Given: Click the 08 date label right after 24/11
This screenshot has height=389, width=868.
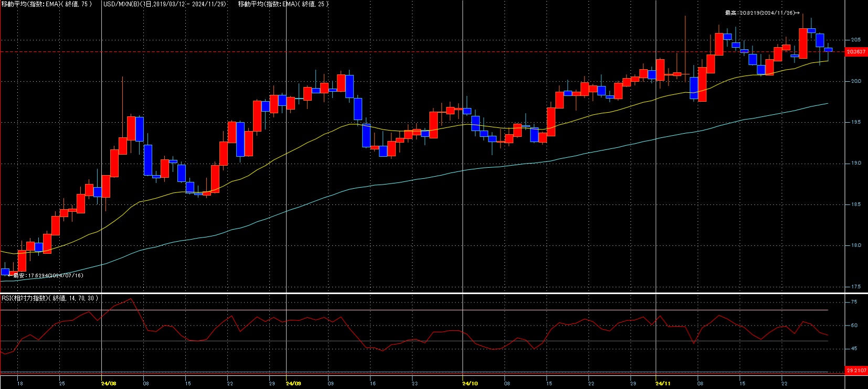Looking at the screenshot, I should point(700,384).
